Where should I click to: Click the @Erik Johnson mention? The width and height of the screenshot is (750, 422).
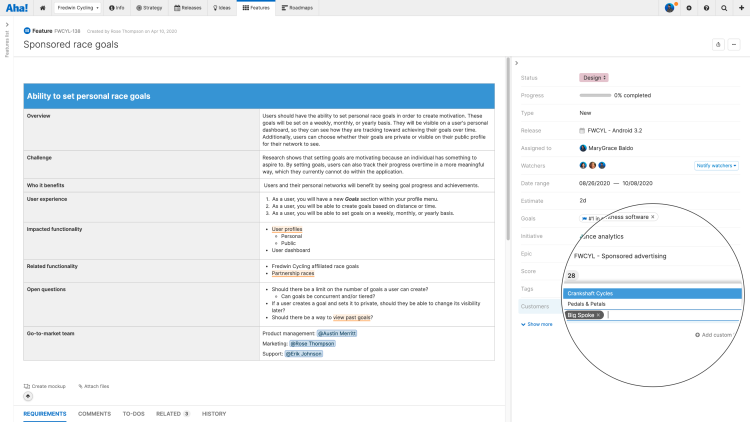304,354
